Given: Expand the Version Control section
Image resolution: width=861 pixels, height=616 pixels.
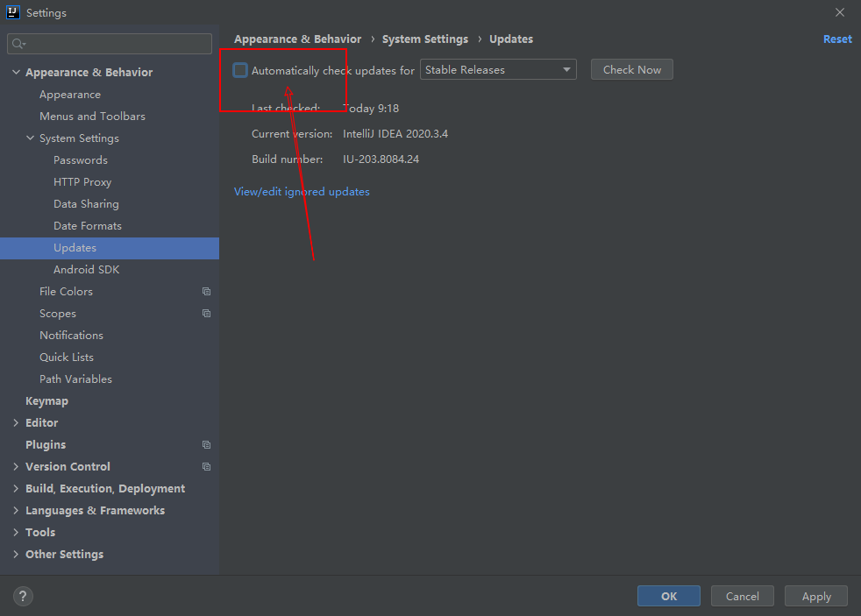Looking at the screenshot, I should point(16,466).
